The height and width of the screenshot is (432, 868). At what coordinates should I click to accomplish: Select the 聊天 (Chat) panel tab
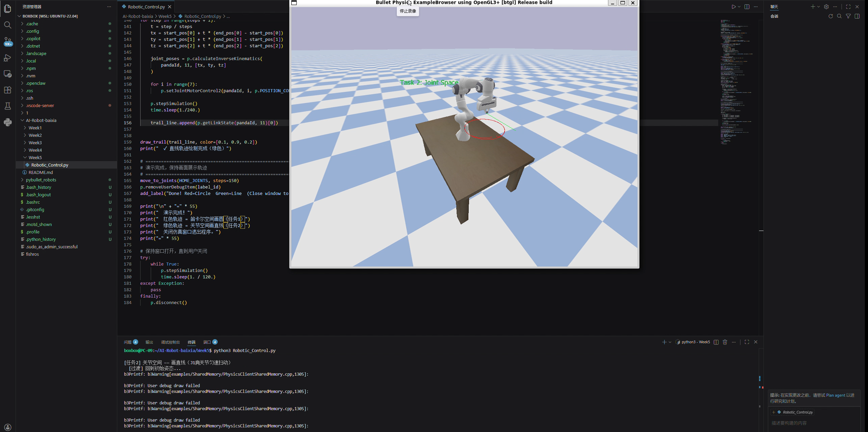(x=774, y=7)
